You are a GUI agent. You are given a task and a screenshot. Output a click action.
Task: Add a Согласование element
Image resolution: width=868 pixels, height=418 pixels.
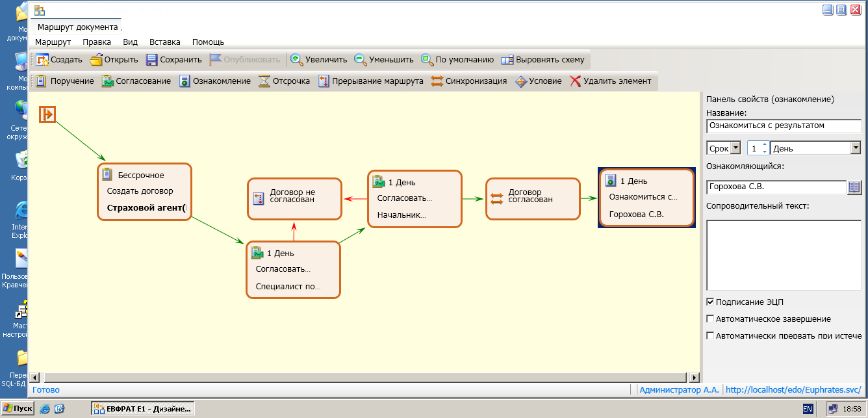click(x=136, y=81)
